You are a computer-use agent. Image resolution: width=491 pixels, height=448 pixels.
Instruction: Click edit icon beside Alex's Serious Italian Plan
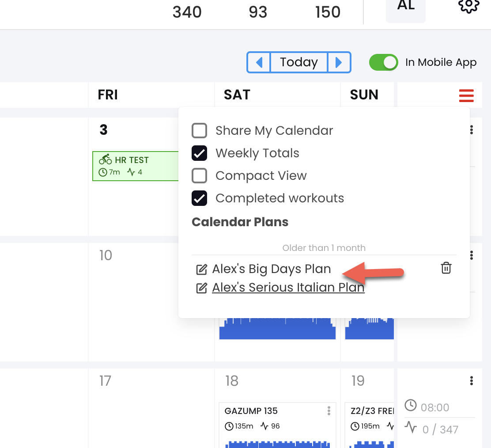pos(201,288)
